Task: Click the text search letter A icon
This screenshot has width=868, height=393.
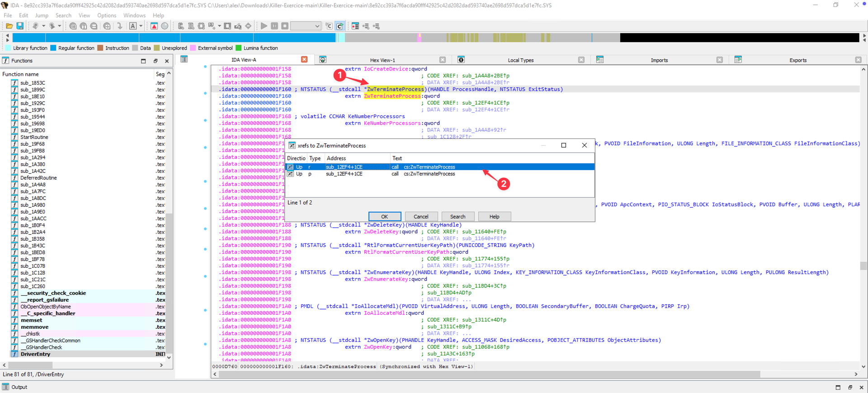Action: tap(133, 26)
